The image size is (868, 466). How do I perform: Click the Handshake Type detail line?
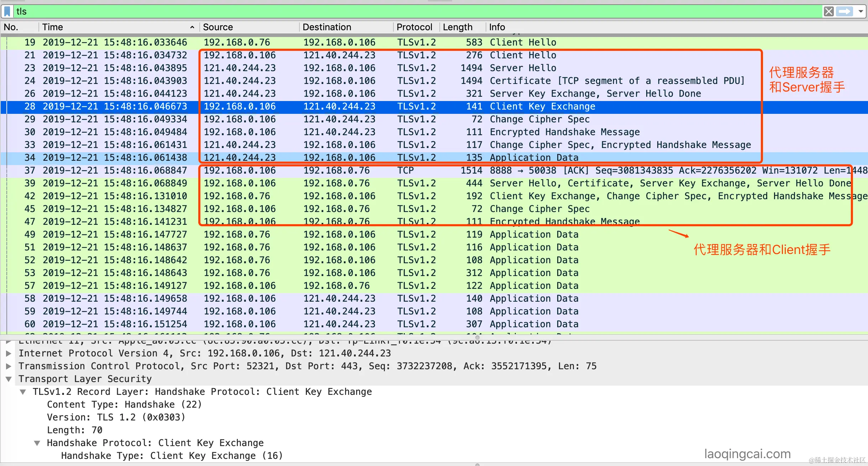coord(172,456)
